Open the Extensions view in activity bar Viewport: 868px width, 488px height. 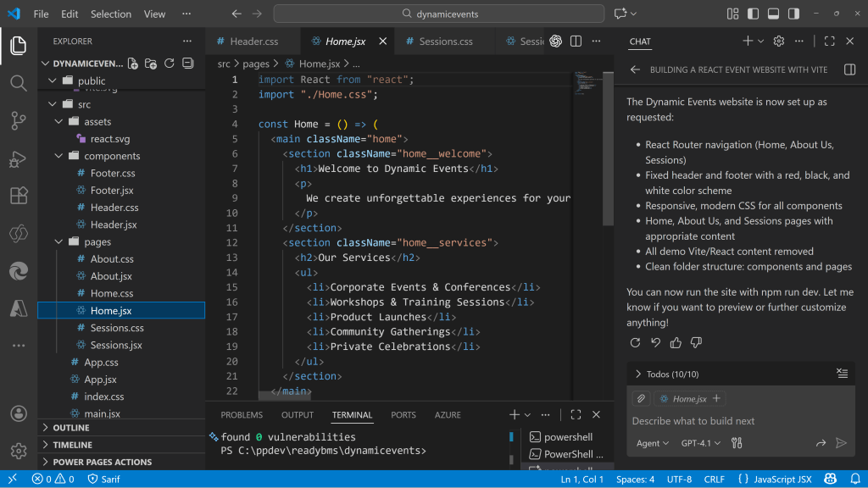(x=18, y=196)
